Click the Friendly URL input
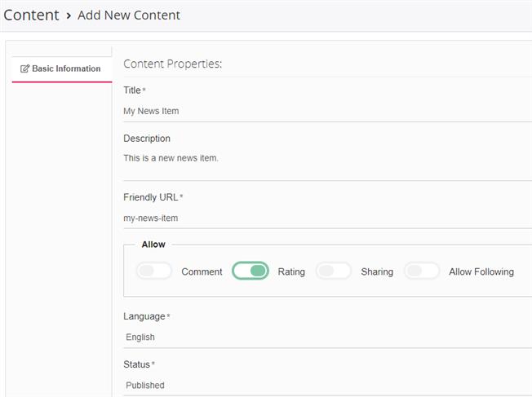 click(326, 218)
